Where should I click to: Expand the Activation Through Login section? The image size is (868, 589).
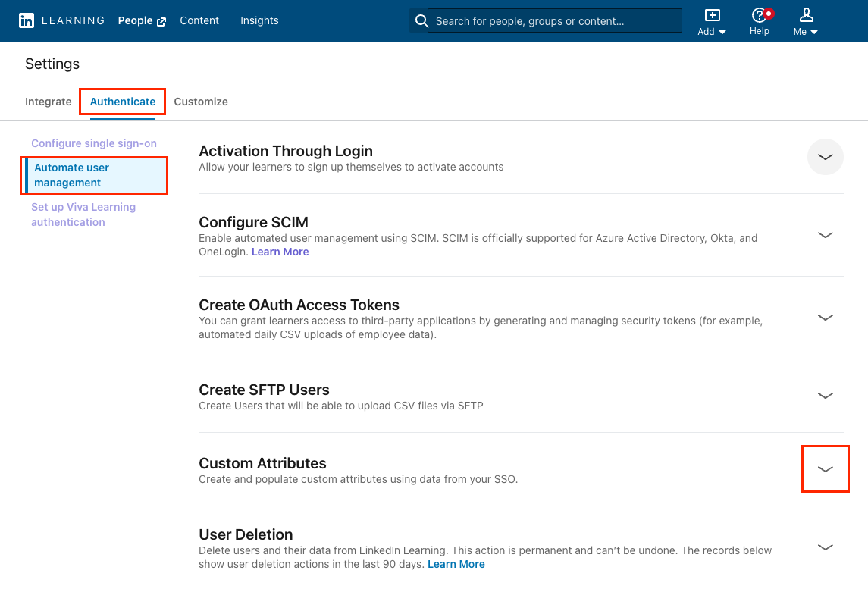pyautogui.click(x=825, y=157)
